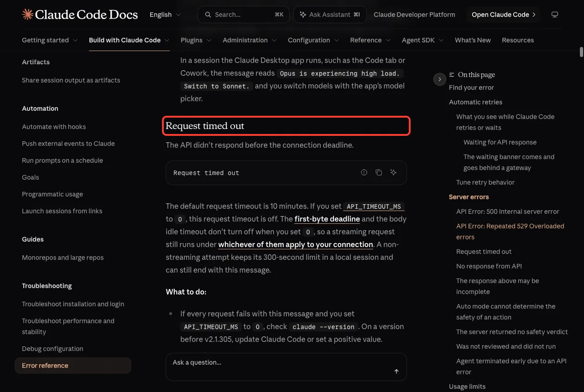Click the Claude Code Docs starburst logo
Viewport: 584px width, 392px height.
27,15
